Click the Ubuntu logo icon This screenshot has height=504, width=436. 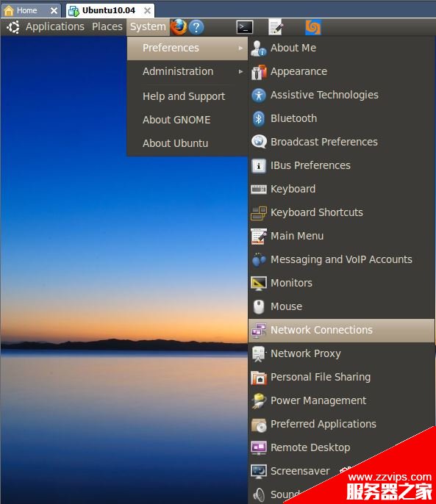point(13,27)
